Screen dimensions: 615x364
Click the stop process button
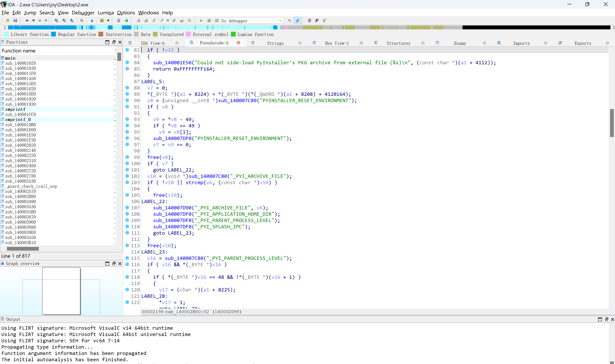click(217, 21)
